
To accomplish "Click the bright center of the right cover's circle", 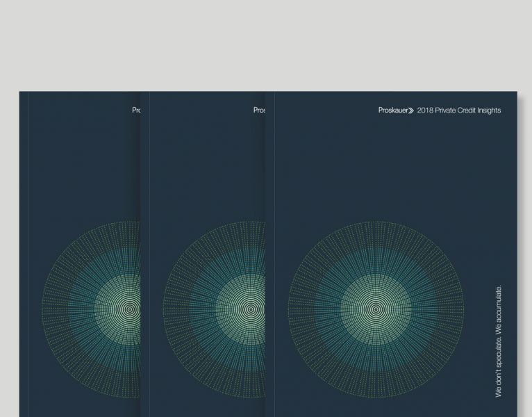I will (x=376, y=309).
